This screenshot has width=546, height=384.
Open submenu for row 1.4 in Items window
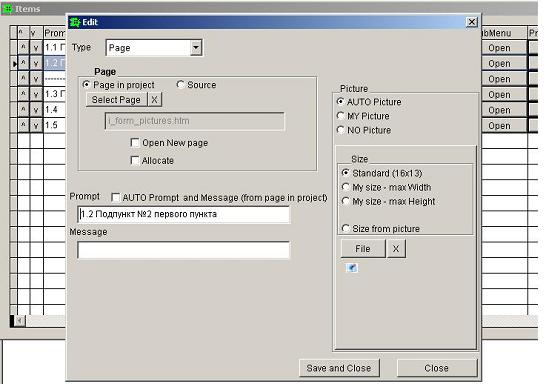pos(504,110)
